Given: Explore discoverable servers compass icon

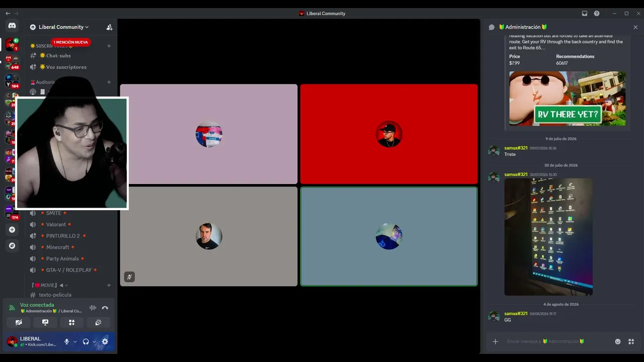Looking at the screenshot, I should pos(12,246).
